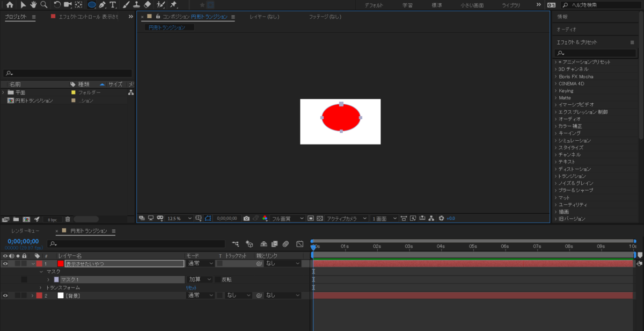The width and height of the screenshot is (644, 331).
Task: Hide the 表示させたいやつ layer via eye icon
Action: coord(5,264)
